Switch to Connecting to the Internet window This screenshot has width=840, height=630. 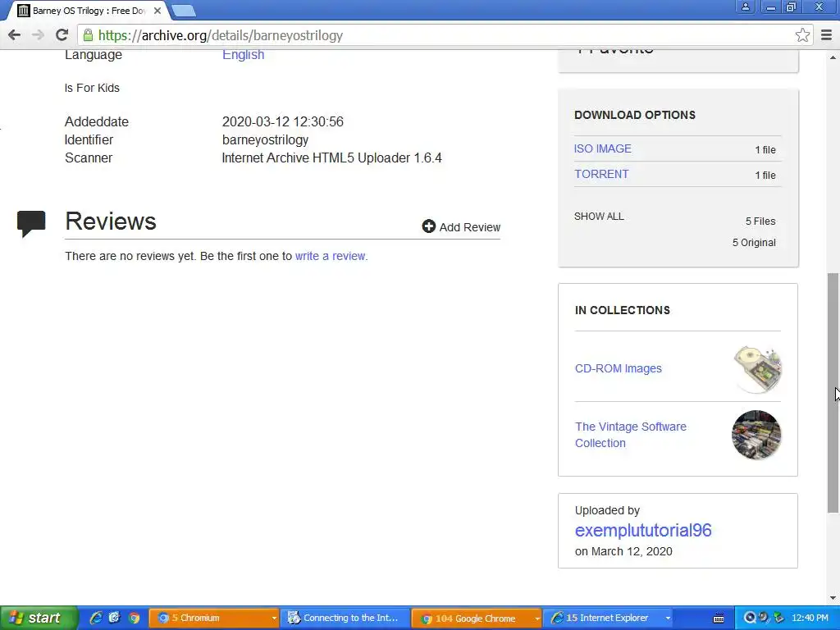point(345,618)
